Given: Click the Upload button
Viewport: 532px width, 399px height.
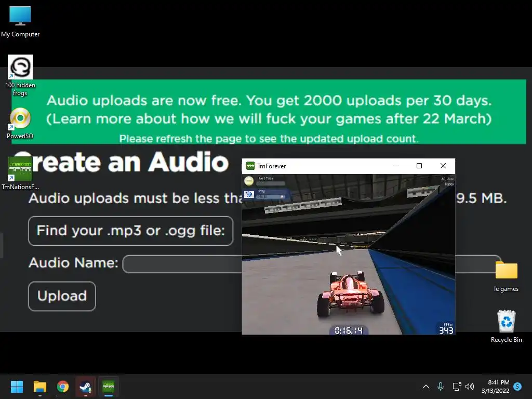Looking at the screenshot, I should point(62,296).
